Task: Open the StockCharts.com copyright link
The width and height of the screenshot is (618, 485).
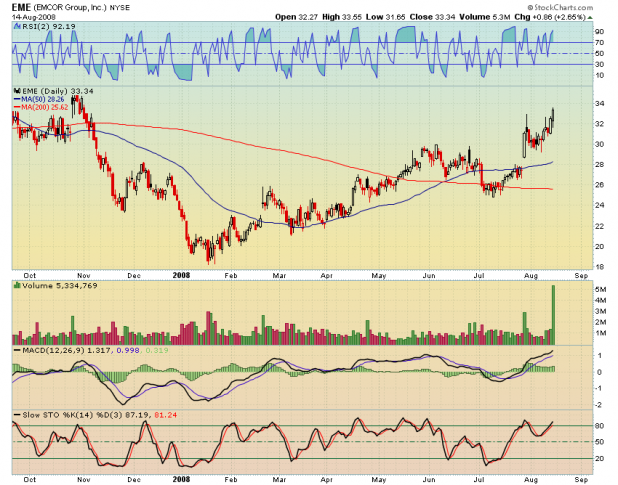Action: (560, 7)
